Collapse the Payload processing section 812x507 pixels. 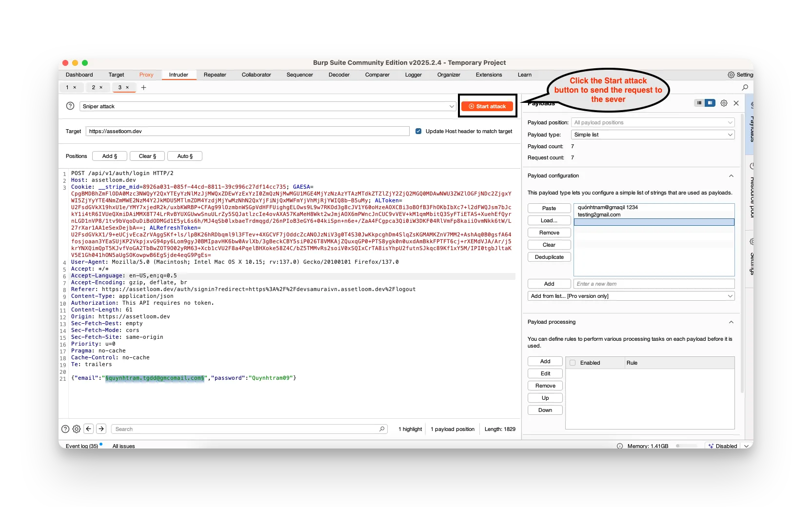point(731,322)
